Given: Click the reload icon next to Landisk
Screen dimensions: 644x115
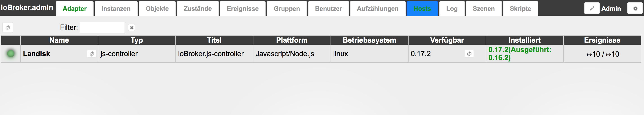Looking at the screenshot, I should pyautogui.click(x=92, y=54).
